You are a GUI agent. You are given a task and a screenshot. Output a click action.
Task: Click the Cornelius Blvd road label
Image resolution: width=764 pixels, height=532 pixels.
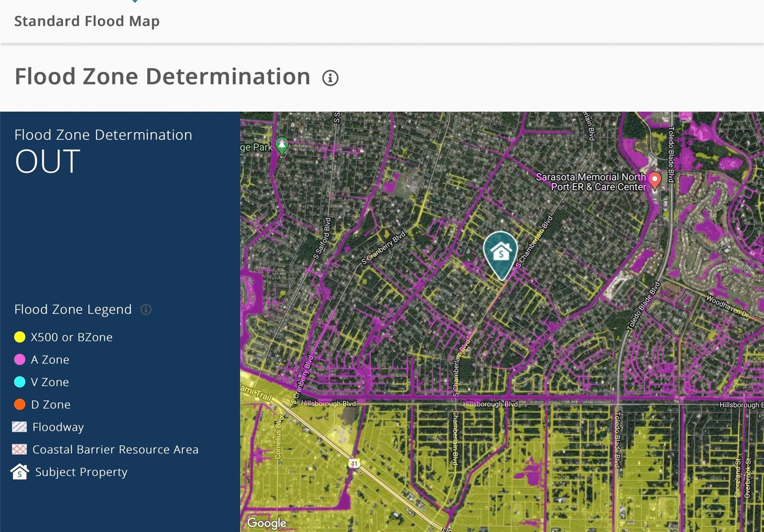(279, 437)
